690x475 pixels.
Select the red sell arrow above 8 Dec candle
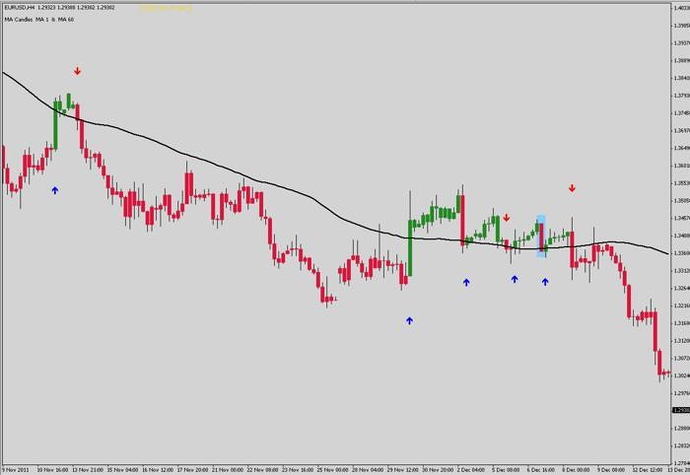click(x=572, y=188)
